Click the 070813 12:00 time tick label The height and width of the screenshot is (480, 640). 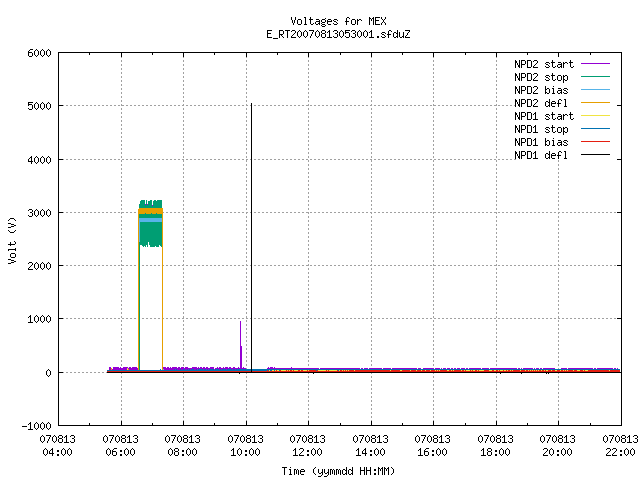tap(307, 445)
